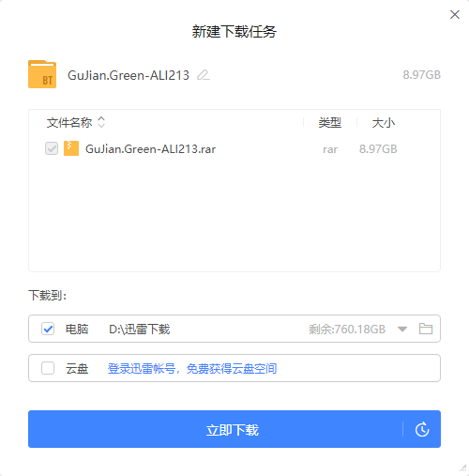
Task: Sort the list using the 文件名称 sort arrows
Action: tap(101, 122)
